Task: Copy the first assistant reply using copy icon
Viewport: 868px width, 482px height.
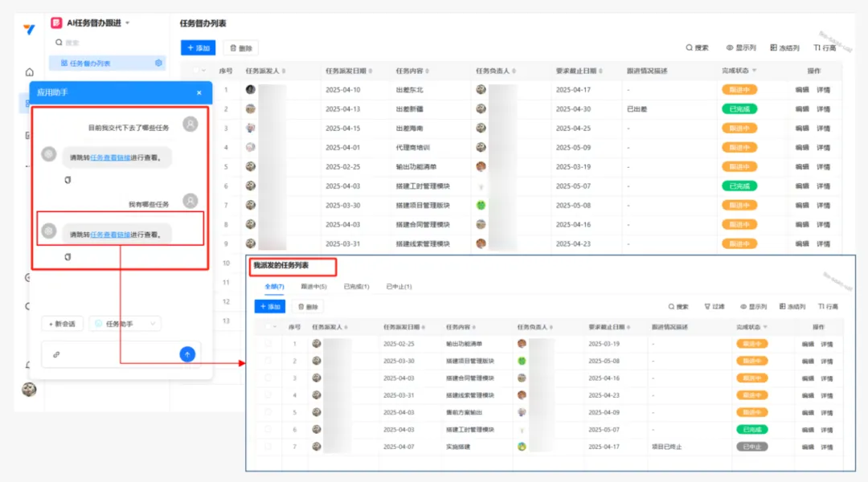Action: 68,180
